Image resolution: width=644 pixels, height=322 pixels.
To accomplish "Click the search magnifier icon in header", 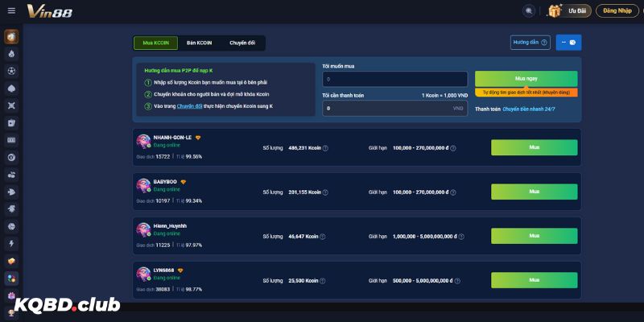I will (529, 11).
